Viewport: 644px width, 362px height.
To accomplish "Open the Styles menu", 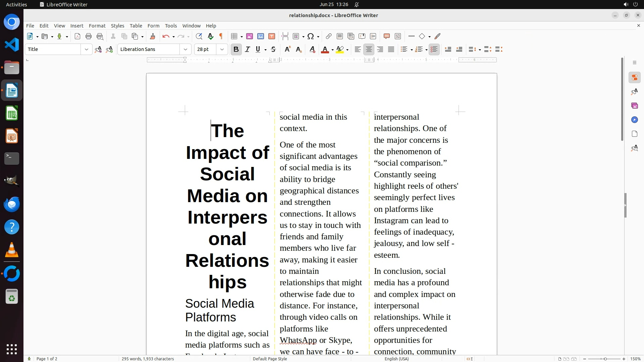I will coord(117,26).
